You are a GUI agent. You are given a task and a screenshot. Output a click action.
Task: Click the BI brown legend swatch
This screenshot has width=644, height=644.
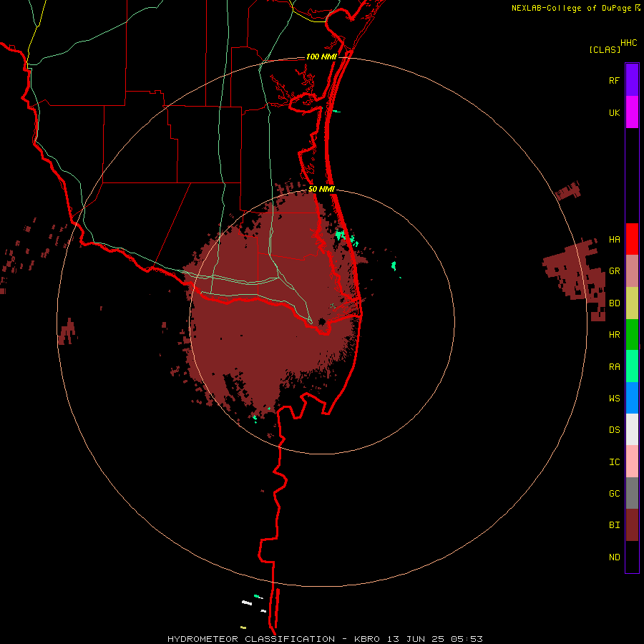tap(632, 525)
